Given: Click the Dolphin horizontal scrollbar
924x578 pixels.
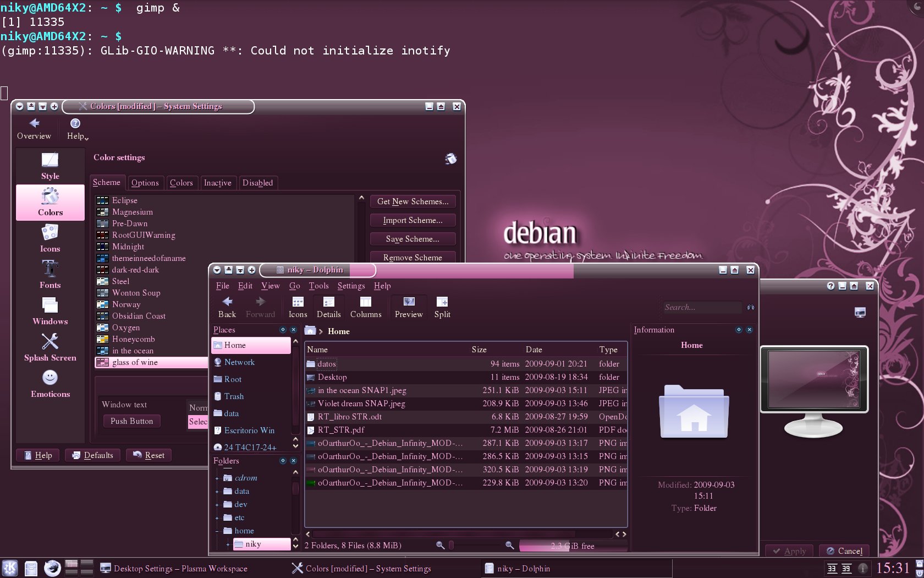Looking at the screenshot, I should [x=444, y=534].
